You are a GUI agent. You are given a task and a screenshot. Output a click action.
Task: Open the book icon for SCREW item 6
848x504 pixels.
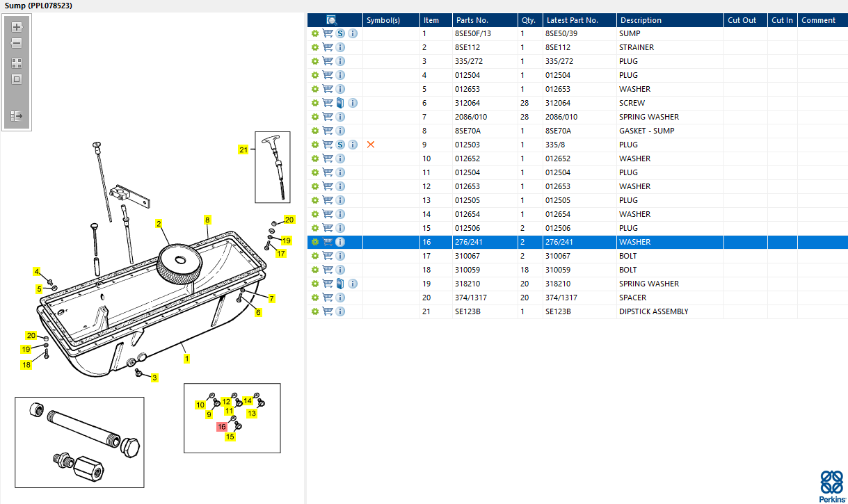coord(340,103)
